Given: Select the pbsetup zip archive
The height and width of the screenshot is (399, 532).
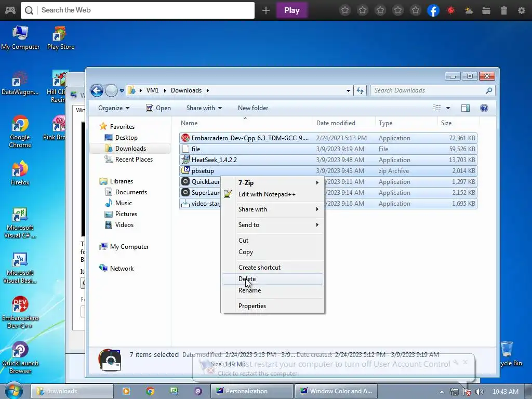Looking at the screenshot, I should click(328, 170).
